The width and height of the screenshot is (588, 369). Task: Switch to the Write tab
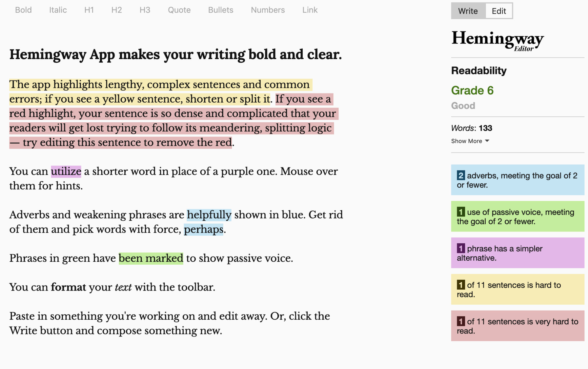click(x=468, y=10)
